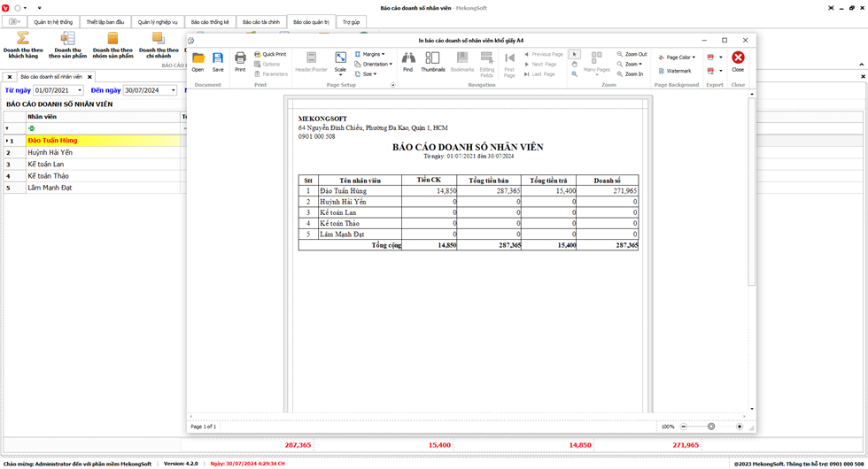Select the magnifier tool
Image resolution: width=868 pixels, height=469 pixels.
[x=575, y=74]
